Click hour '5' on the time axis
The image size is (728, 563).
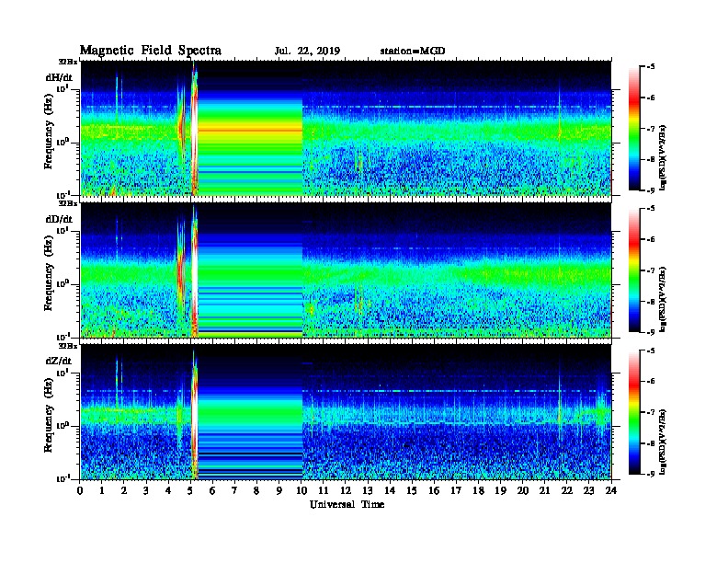tap(190, 490)
